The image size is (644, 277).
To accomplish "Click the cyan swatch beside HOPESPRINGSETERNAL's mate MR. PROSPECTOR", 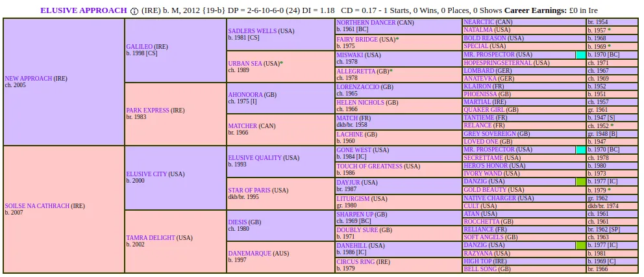I will [581, 55].
